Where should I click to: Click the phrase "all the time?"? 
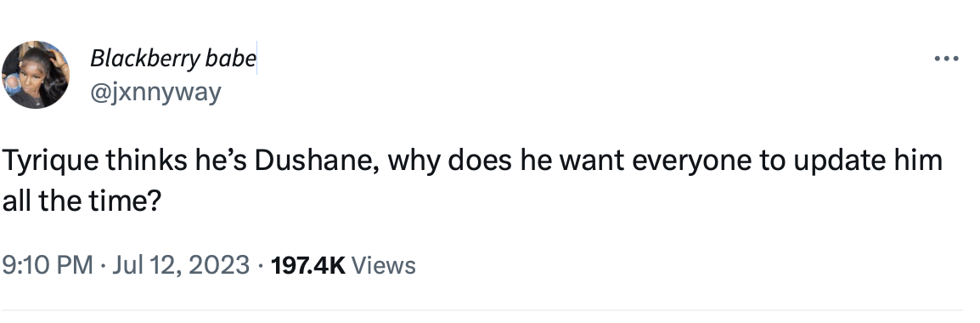tap(82, 201)
